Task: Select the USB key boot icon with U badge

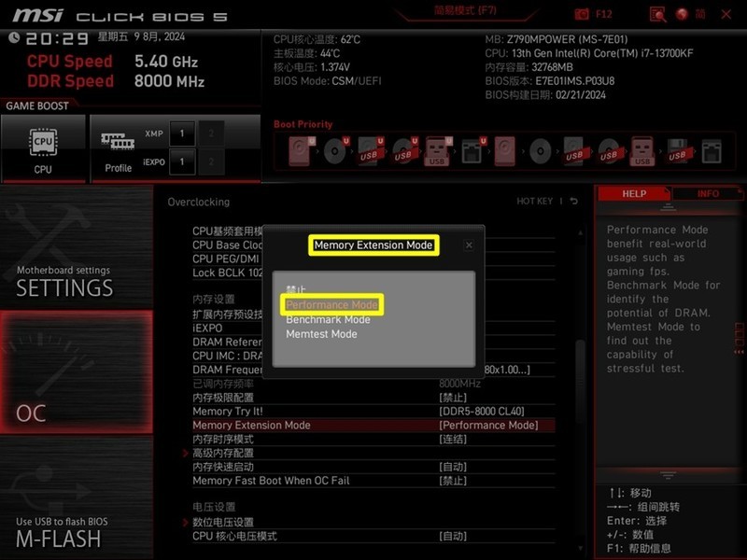Action: tap(438, 151)
